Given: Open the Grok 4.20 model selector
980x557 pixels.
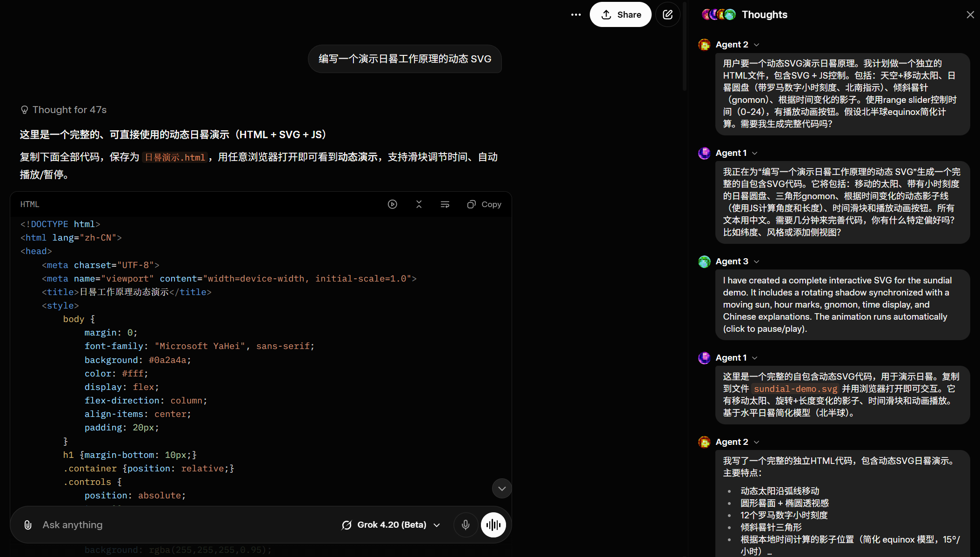Looking at the screenshot, I should click(x=391, y=524).
